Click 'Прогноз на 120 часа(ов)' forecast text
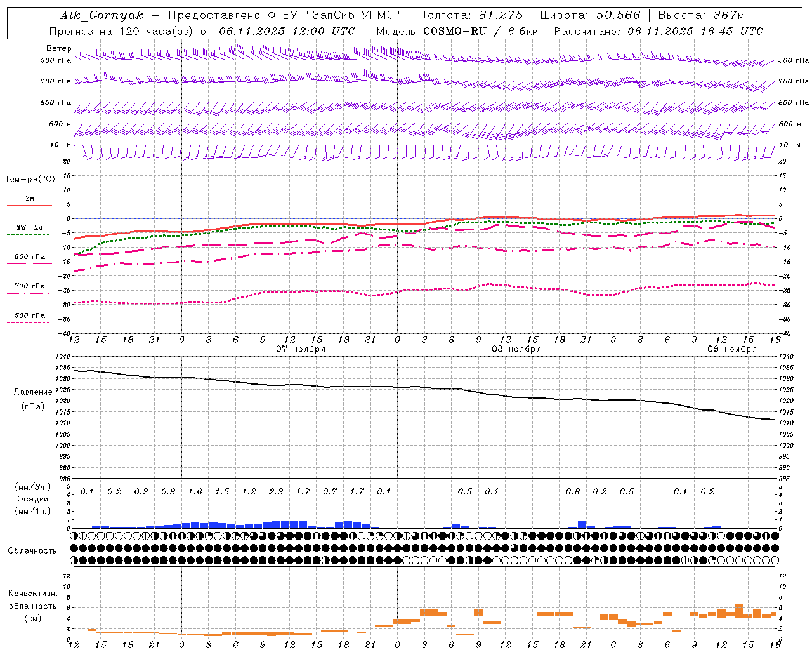The width and height of the screenshot is (812, 650). pos(122,31)
